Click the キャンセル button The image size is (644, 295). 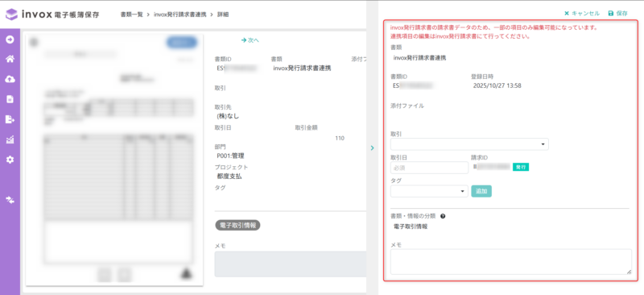(x=582, y=13)
